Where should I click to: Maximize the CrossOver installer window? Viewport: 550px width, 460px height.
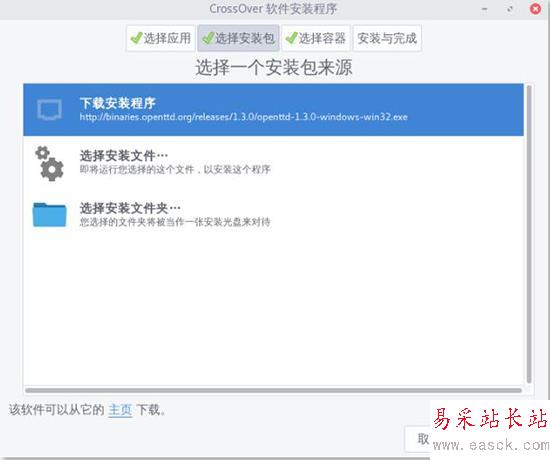click(510, 9)
